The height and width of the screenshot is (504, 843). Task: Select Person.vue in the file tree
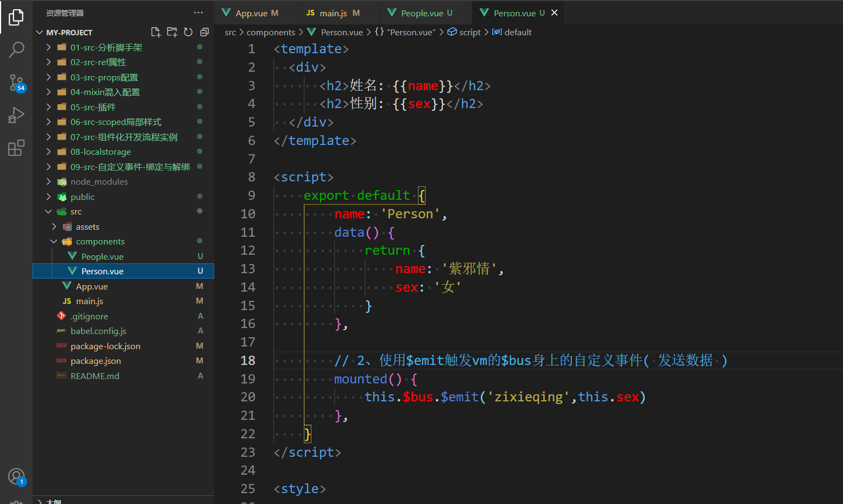[x=123, y=271]
